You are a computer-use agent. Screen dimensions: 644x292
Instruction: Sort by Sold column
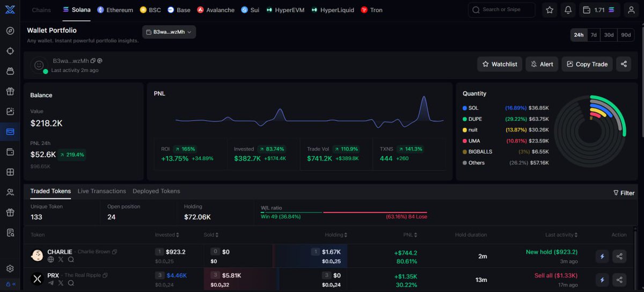210,235
